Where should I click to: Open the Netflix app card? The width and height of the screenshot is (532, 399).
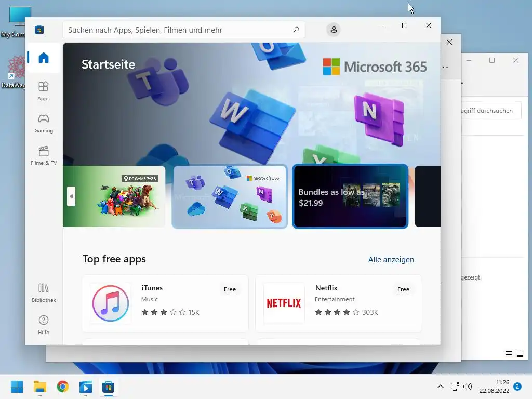[339, 303]
